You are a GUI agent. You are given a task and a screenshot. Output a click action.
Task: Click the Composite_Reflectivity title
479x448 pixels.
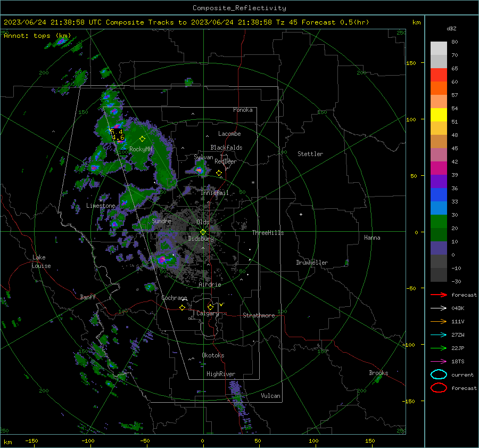click(x=239, y=8)
